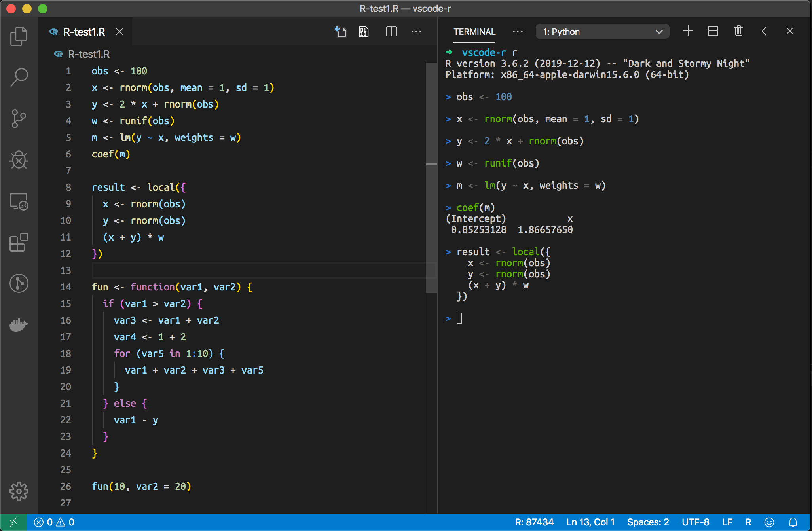
Task: Switch to the TERMINAL panel tab
Action: pyautogui.click(x=474, y=32)
